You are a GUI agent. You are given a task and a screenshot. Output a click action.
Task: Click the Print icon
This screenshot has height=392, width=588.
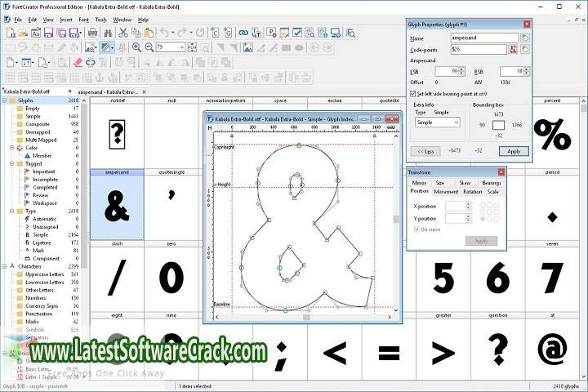pos(92,33)
